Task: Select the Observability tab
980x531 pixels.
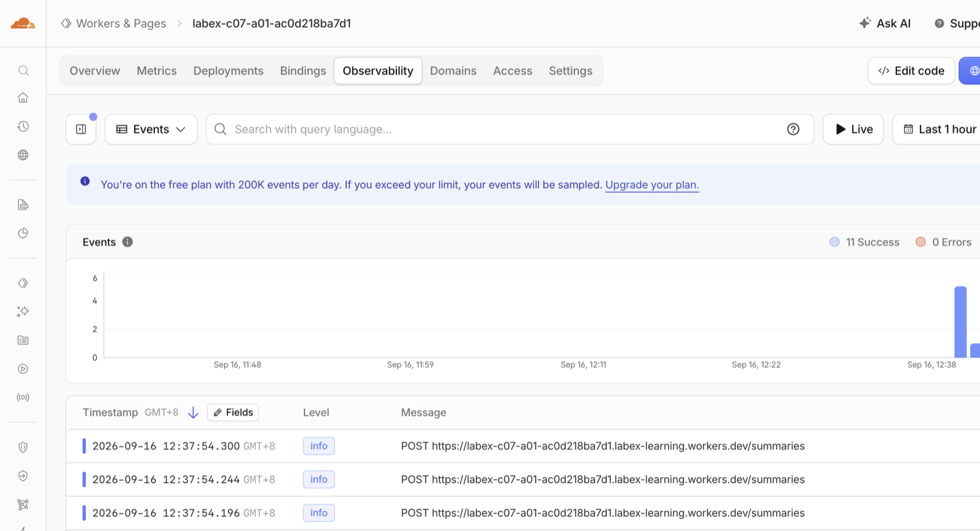Action: tap(378, 71)
